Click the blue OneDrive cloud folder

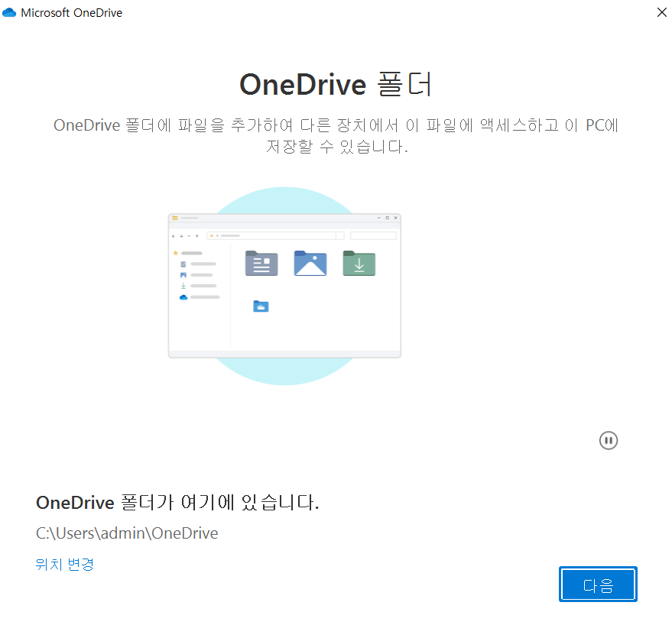point(261,306)
